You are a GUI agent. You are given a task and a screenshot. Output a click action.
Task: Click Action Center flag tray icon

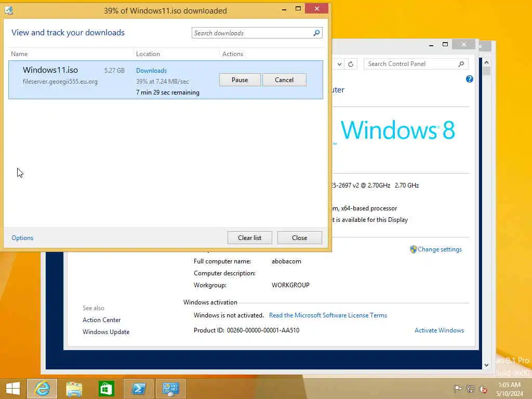(x=458, y=389)
